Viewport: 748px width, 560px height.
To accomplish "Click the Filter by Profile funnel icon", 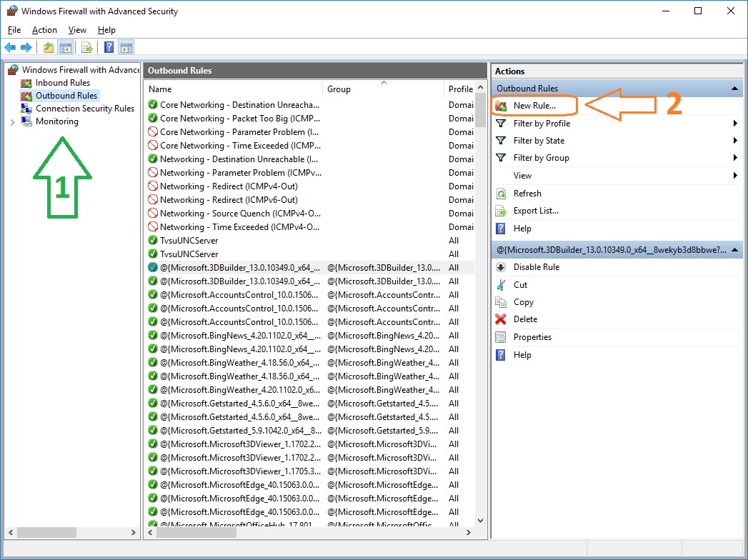I will coord(501,124).
